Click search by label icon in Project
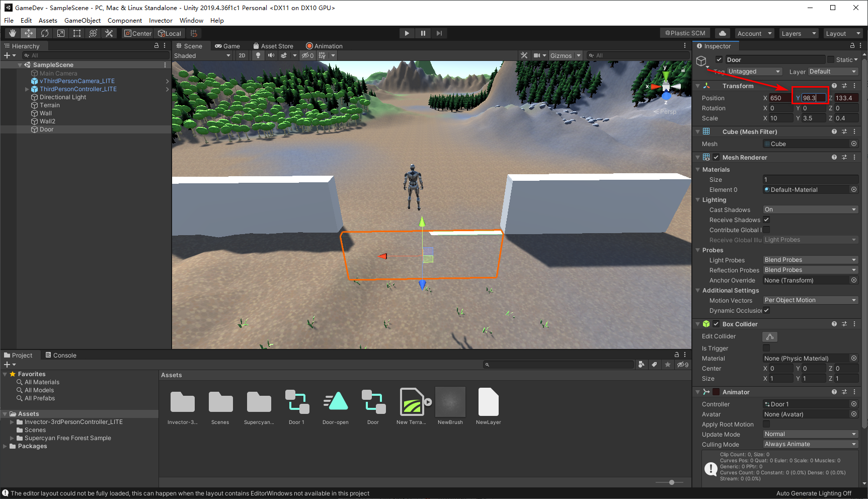 tap(655, 365)
